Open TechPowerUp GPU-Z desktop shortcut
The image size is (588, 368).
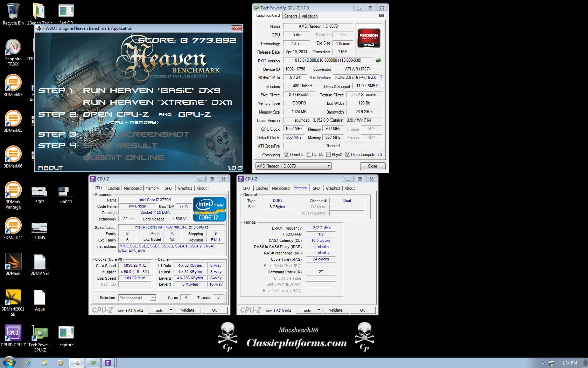[x=40, y=339]
